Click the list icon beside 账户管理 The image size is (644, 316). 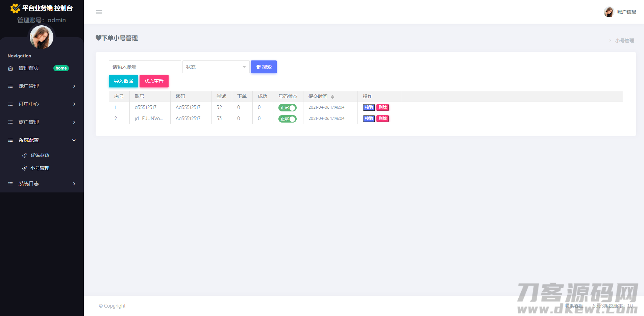[10, 86]
